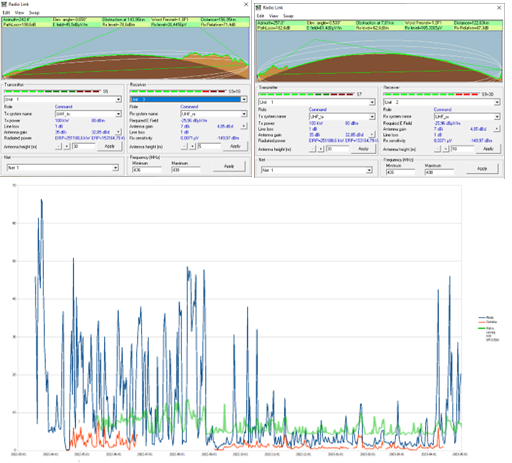Open Tx system name dropdown in right window
This screenshot has width=512, height=463.
[372, 117]
